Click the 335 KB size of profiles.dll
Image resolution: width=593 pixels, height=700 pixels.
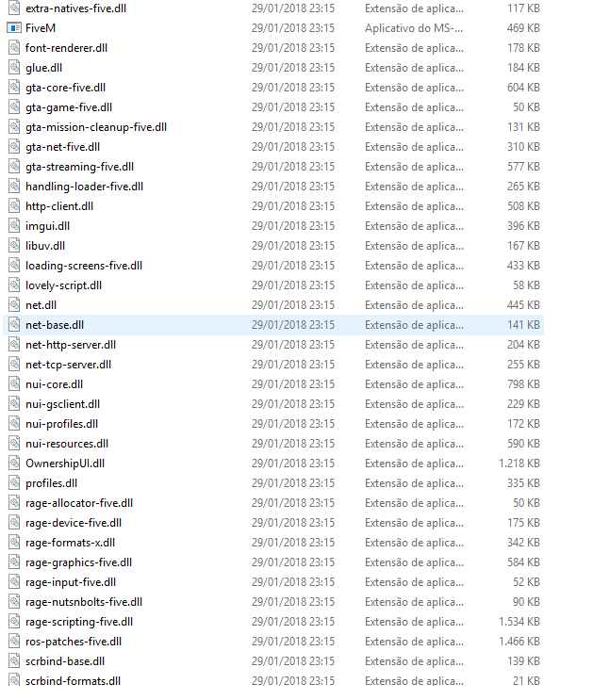(523, 483)
